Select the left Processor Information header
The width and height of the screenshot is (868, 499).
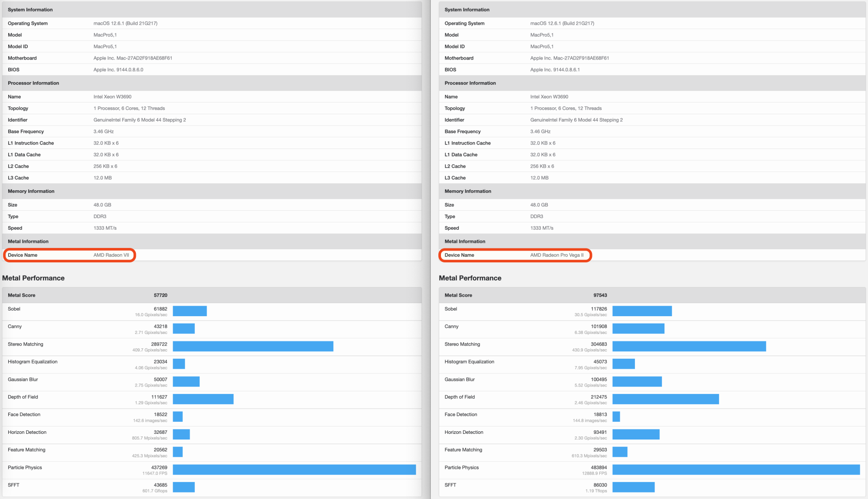tap(33, 83)
